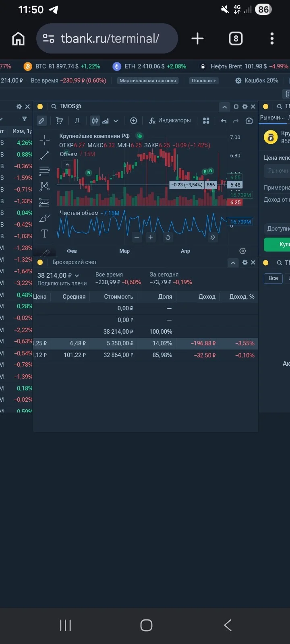This screenshot has width=290, height=644.
Task: Open the Д timeframe selector
Action: point(77,121)
